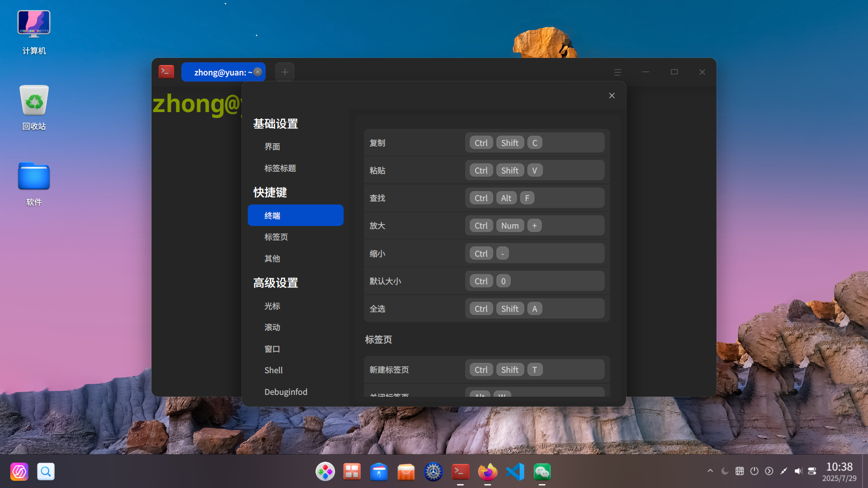Viewport: 868px width, 488px height.
Task: Open Firefox from the dock
Action: 488,472
